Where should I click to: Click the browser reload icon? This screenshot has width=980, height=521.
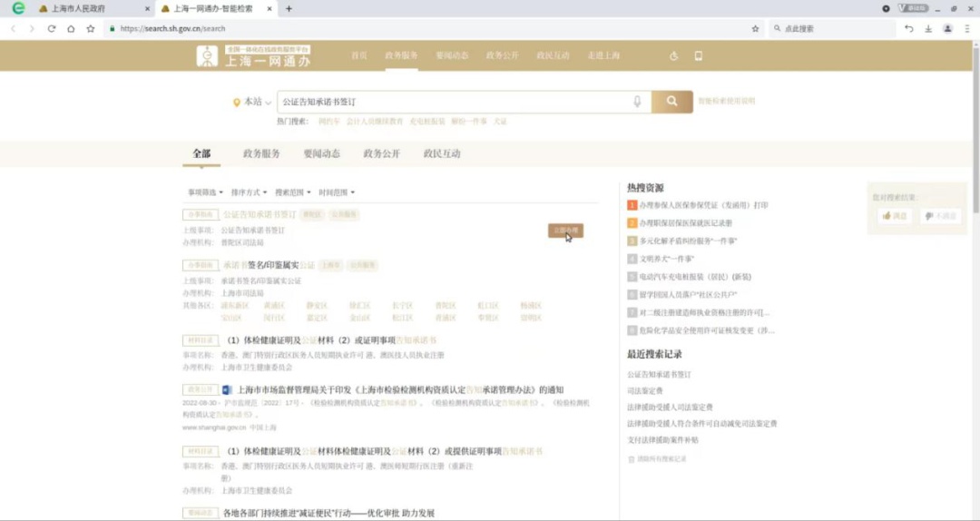click(x=52, y=28)
